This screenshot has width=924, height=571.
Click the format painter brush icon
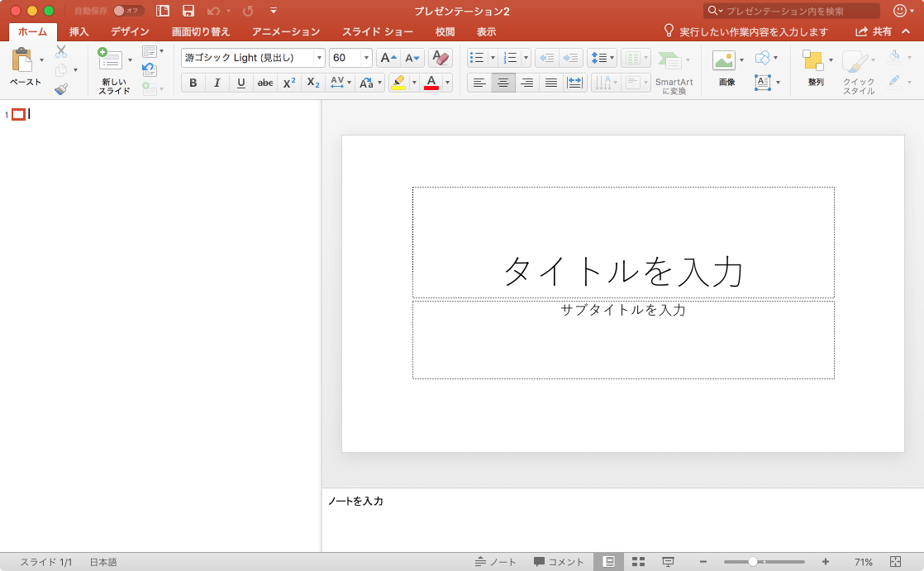[61, 89]
